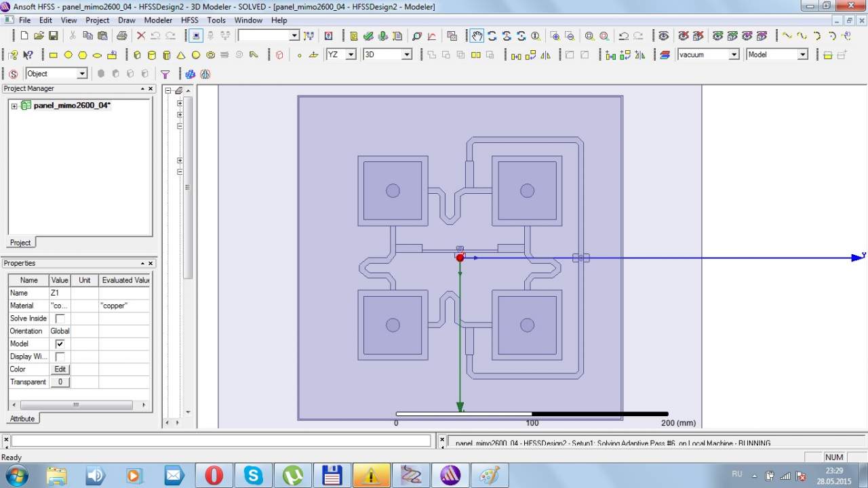Click the copy icon in the toolbar

coord(87,36)
